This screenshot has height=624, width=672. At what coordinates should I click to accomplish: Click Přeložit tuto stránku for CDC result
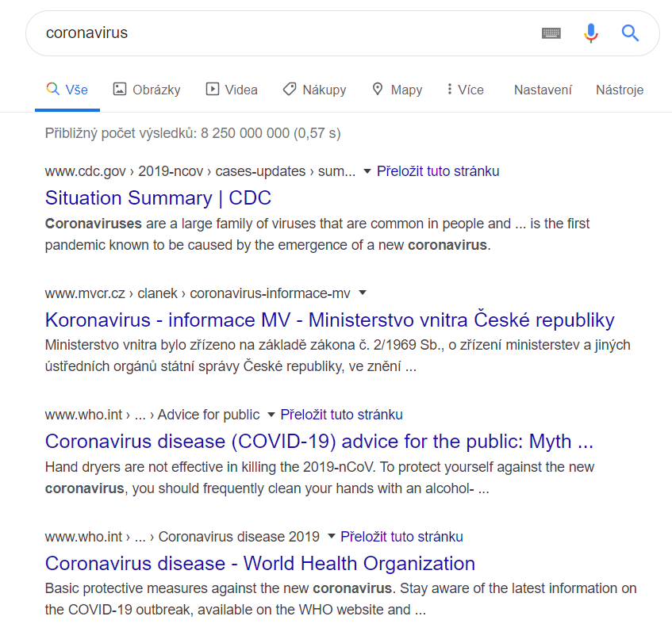(x=438, y=171)
